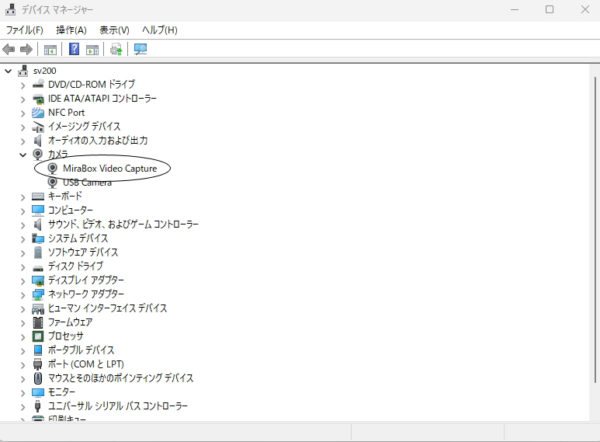Select the USB Camera device
Viewport: 600px width, 442px height.
[87, 183]
